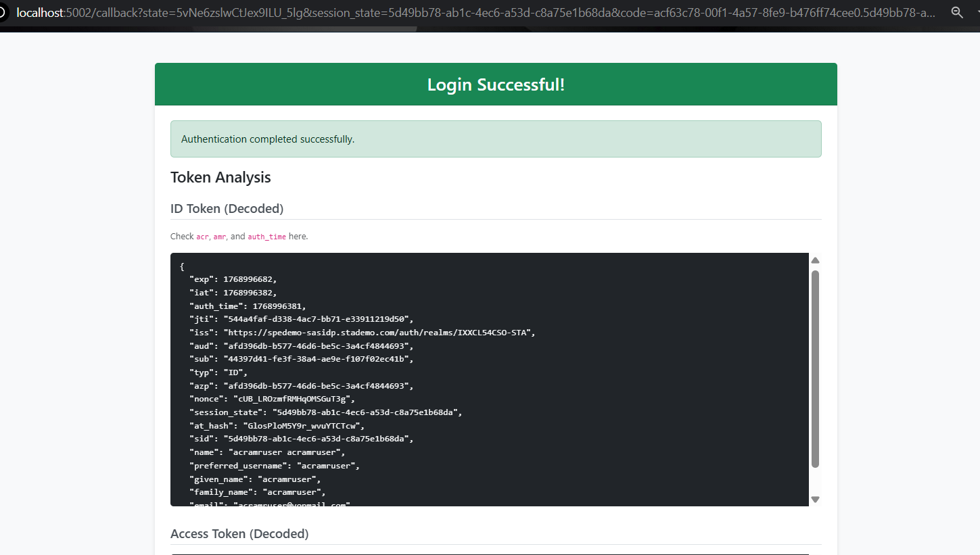This screenshot has width=980, height=555.
Task: Click the ID Token box scrollbar thumb
Action: coord(815,368)
